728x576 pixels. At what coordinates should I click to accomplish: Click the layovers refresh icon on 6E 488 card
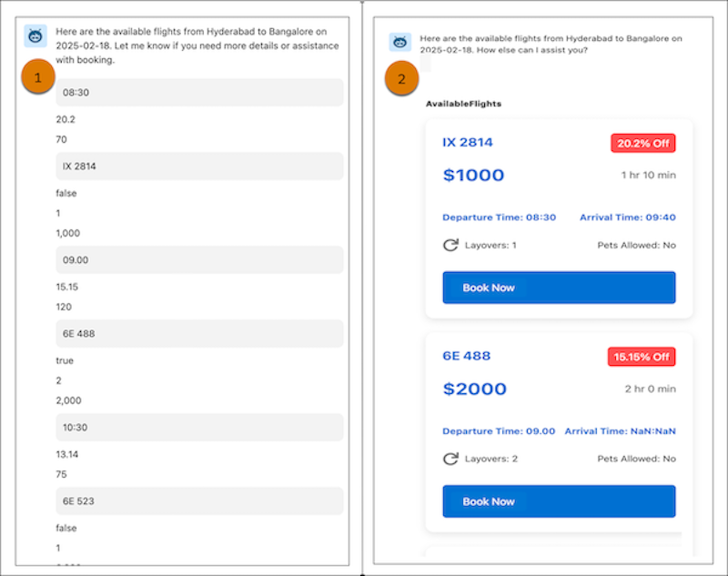point(450,459)
